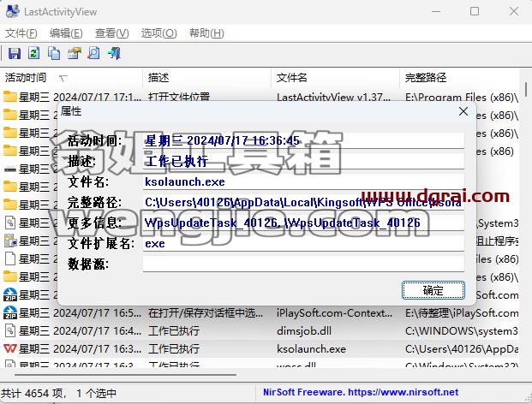Sort by the 完整路径 column header
This screenshot has width=532, height=404.
pyautogui.click(x=459, y=78)
